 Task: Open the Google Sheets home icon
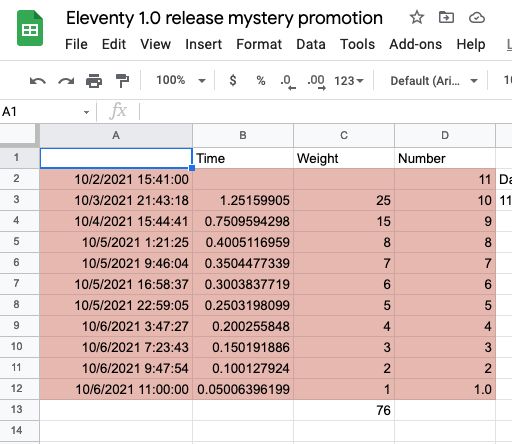point(30,28)
